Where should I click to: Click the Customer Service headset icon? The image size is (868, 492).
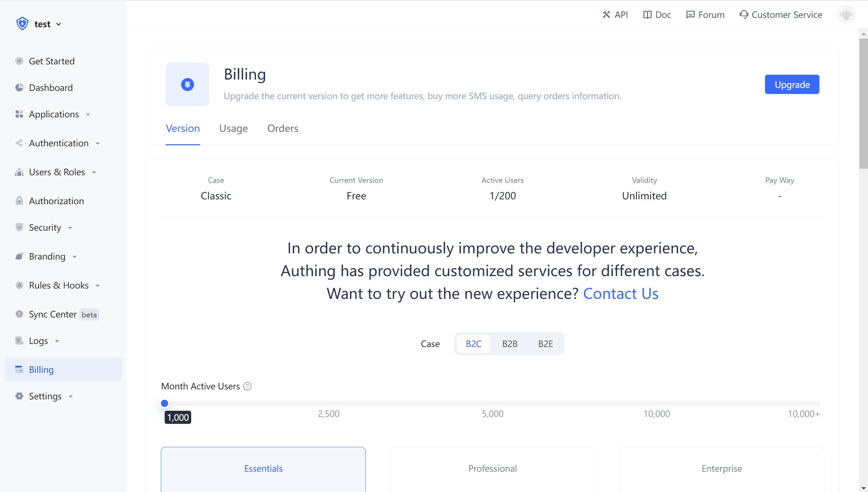[x=744, y=15]
